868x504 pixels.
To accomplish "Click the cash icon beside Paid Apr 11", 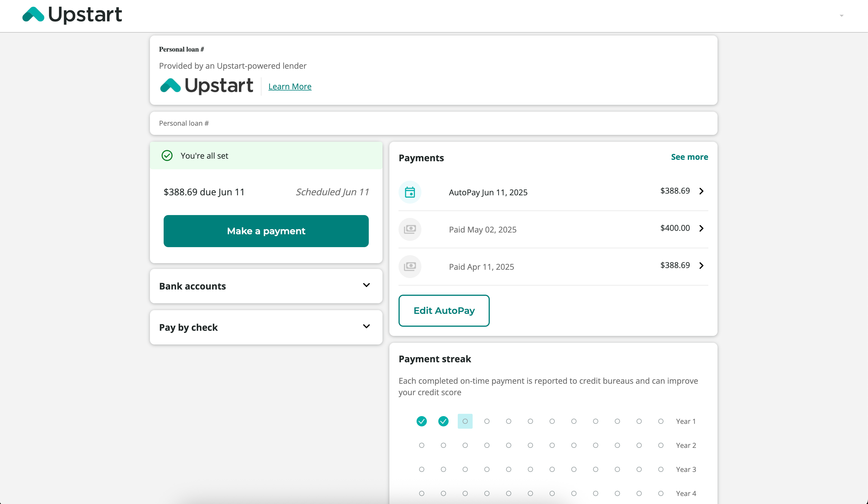I will (x=410, y=267).
